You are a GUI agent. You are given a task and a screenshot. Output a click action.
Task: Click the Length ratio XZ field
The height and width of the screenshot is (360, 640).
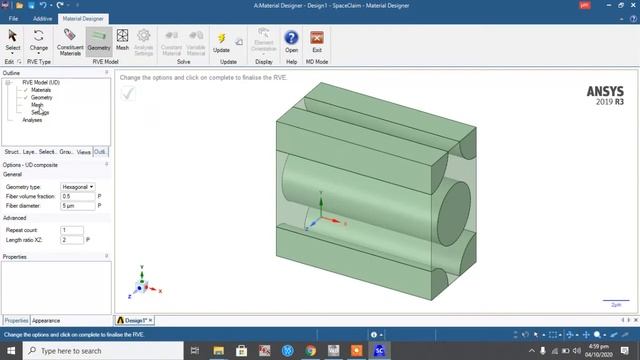coord(72,240)
